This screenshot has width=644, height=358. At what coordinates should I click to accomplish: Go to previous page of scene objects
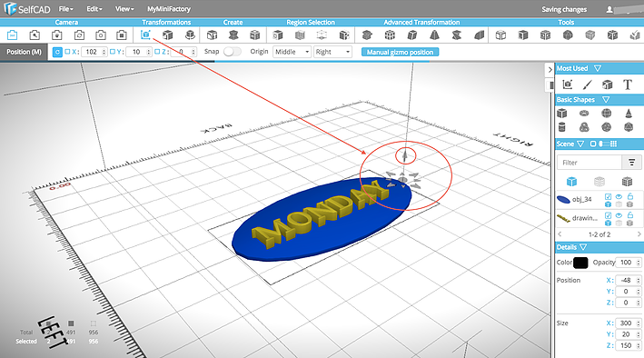tap(560, 234)
